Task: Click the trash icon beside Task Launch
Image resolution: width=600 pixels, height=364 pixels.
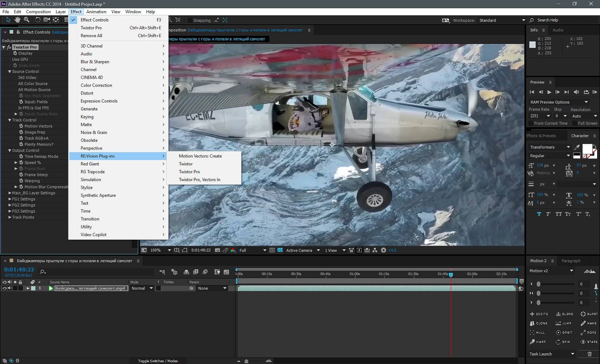Action: [590, 354]
